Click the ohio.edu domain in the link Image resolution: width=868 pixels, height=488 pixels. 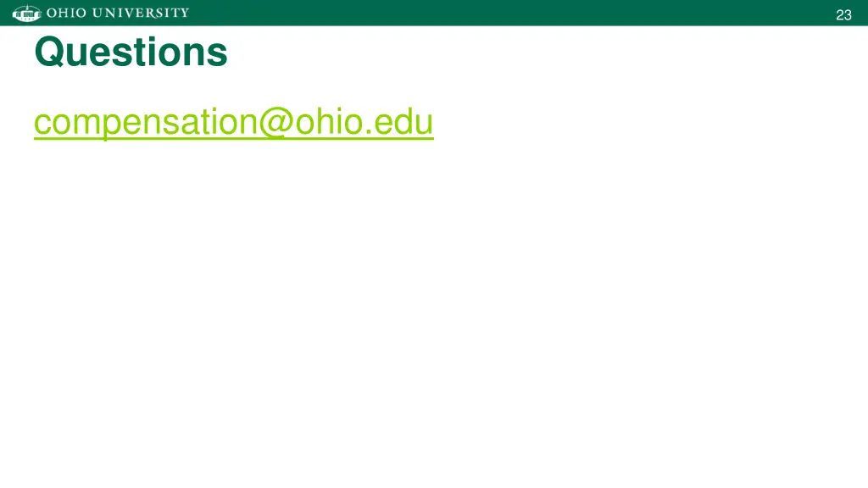tap(364, 122)
